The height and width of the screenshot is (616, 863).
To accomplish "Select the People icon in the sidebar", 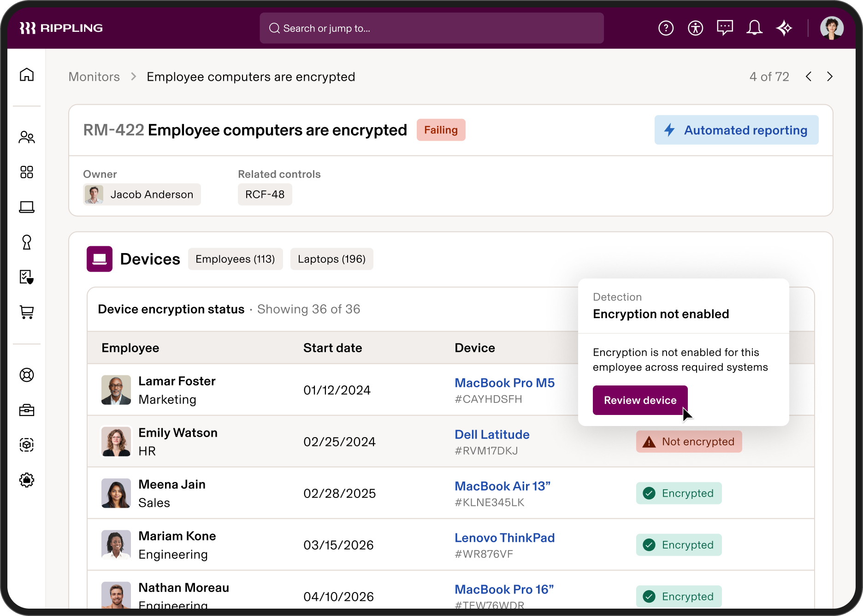I will tap(27, 136).
